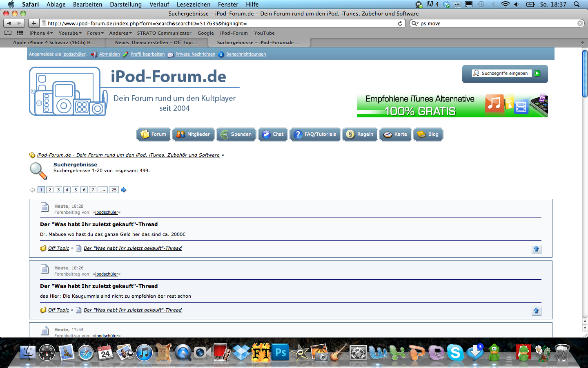Open the volume control in the menu bar
Image resolution: width=588 pixels, height=368 pixels.
click(517, 4)
